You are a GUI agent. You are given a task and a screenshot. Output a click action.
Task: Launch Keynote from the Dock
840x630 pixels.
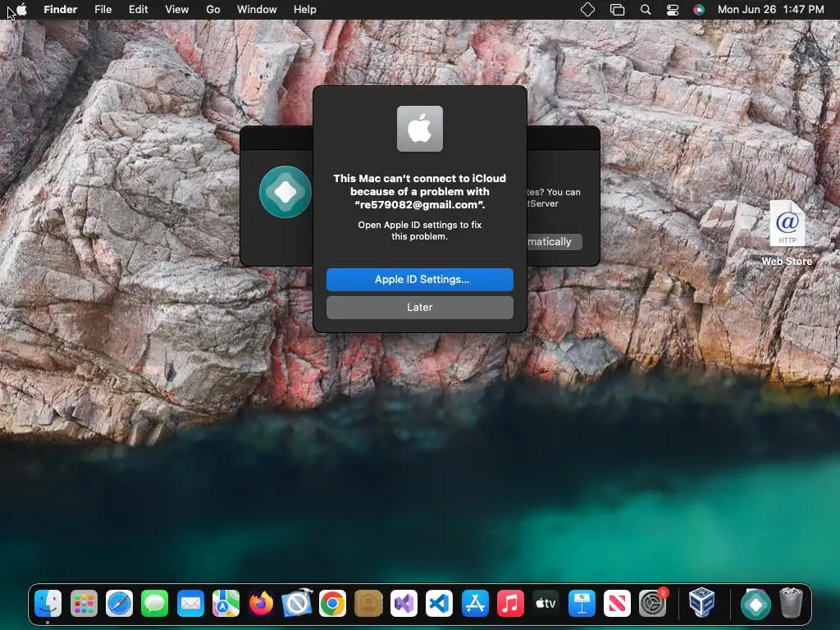582,604
